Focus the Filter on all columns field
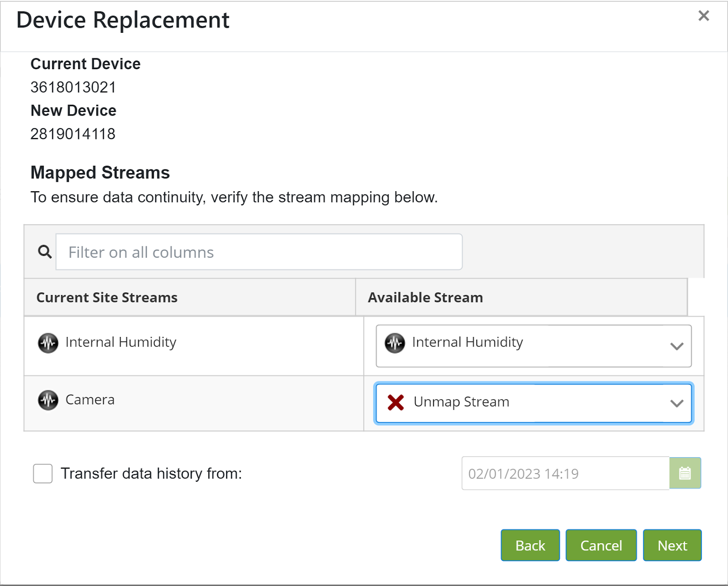 259,252
